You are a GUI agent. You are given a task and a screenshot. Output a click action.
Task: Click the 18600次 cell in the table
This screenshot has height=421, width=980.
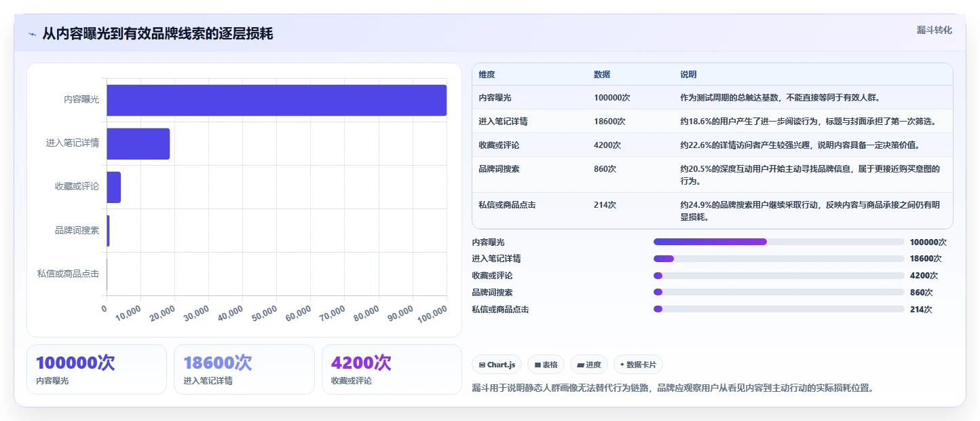pos(609,122)
